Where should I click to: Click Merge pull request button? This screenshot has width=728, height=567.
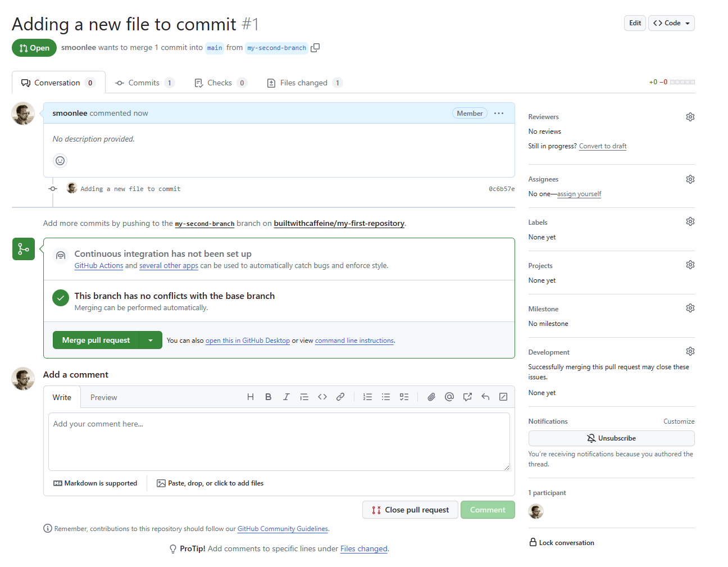96,341
